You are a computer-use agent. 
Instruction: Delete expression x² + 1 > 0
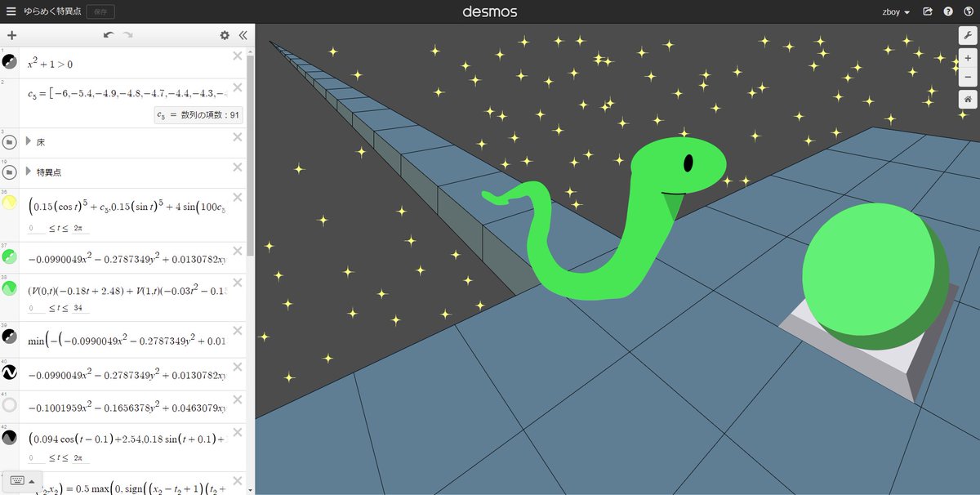(x=238, y=56)
